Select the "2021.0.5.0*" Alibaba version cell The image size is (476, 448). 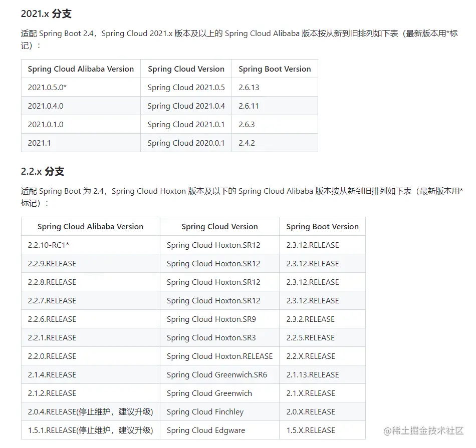coord(81,88)
